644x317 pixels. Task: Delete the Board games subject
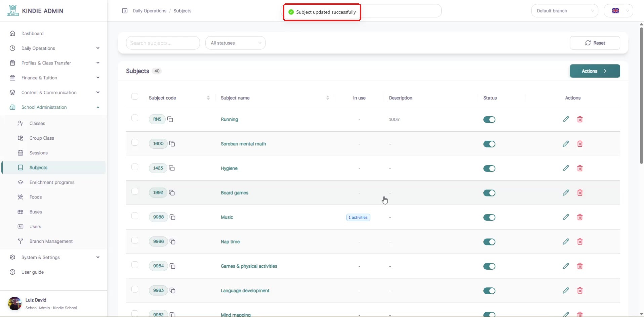pos(580,193)
